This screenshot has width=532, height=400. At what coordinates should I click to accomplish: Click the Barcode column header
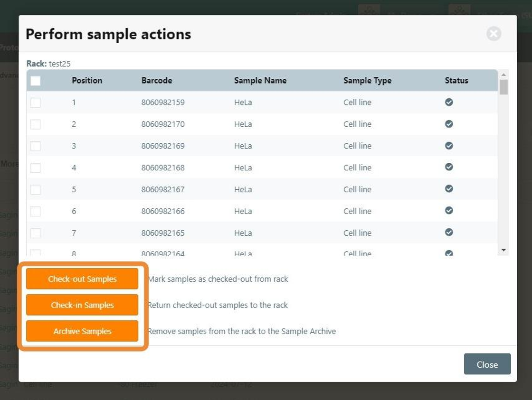pos(157,80)
